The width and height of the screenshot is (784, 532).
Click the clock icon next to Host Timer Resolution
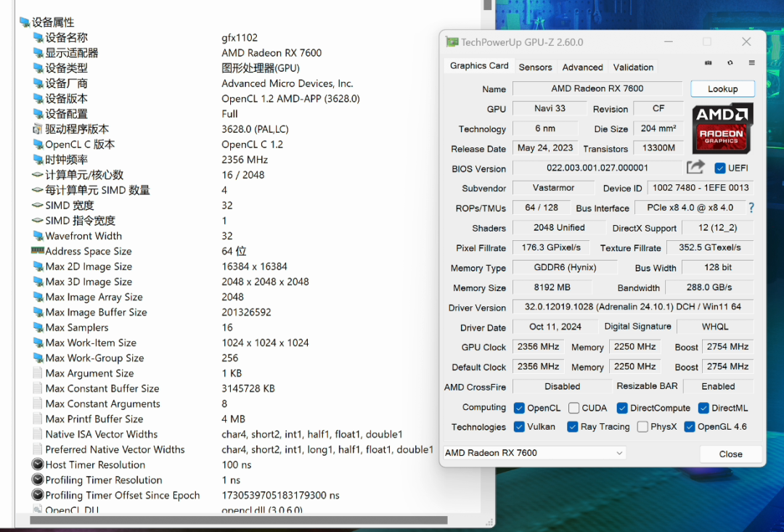(x=38, y=464)
